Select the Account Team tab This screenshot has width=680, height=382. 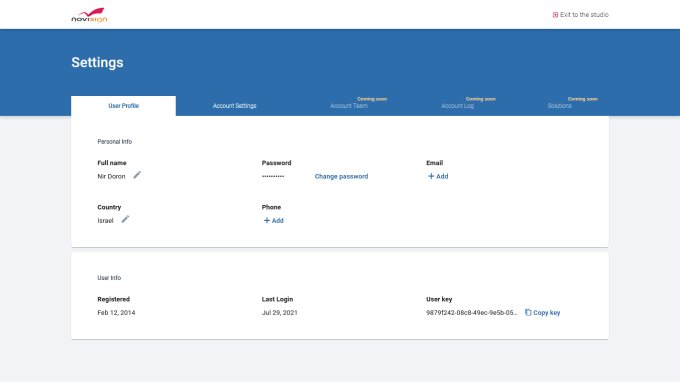(x=349, y=106)
